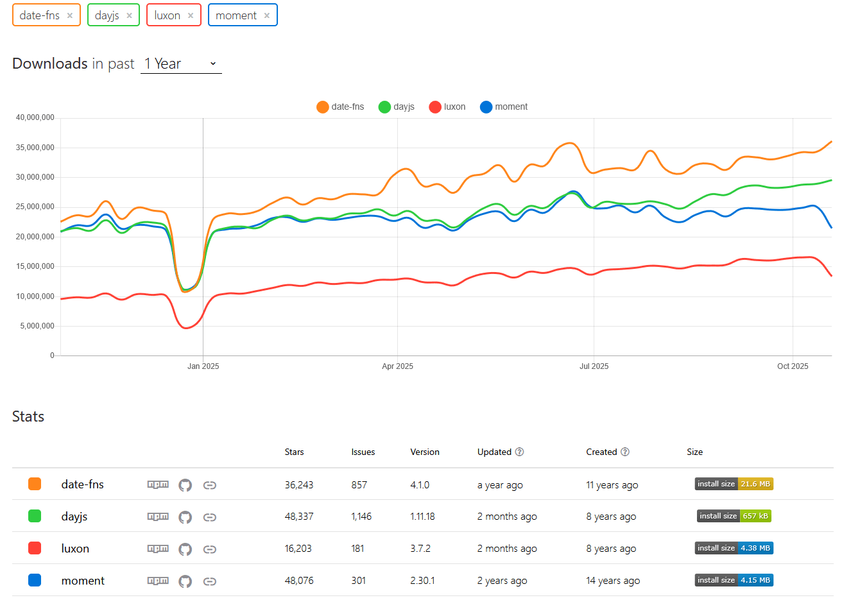
Task: Open the homepage link icon for date-fns
Action: pyautogui.click(x=209, y=485)
